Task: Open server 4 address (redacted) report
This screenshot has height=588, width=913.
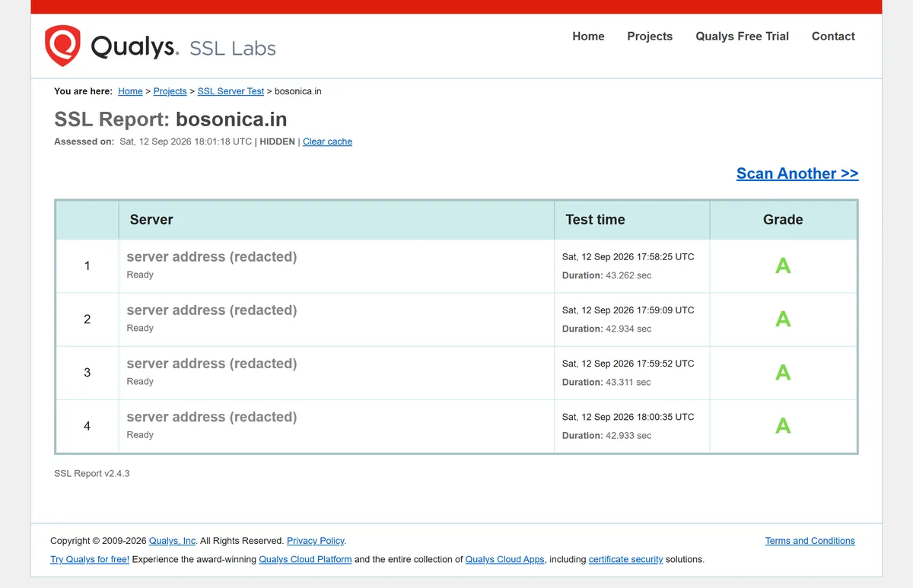Action: click(x=212, y=417)
